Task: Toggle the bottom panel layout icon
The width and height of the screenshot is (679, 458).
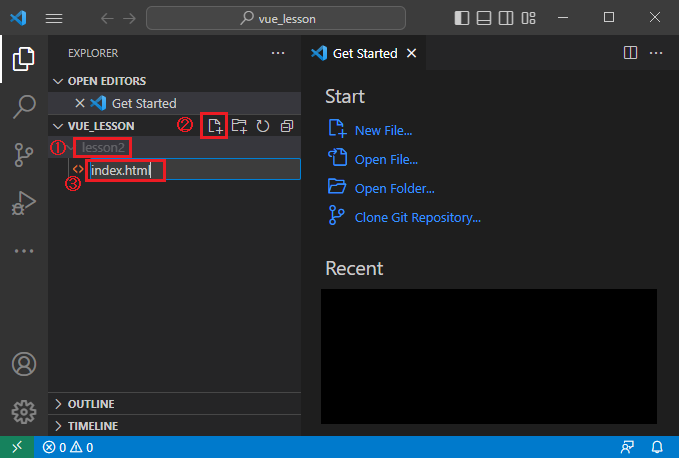Action: pos(484,18)
